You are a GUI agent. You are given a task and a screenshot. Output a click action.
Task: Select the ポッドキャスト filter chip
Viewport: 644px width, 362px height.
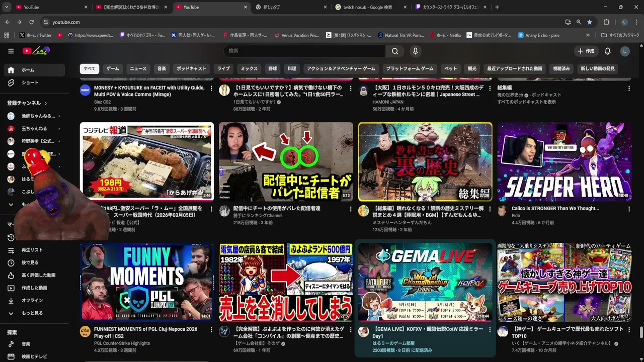191,69
